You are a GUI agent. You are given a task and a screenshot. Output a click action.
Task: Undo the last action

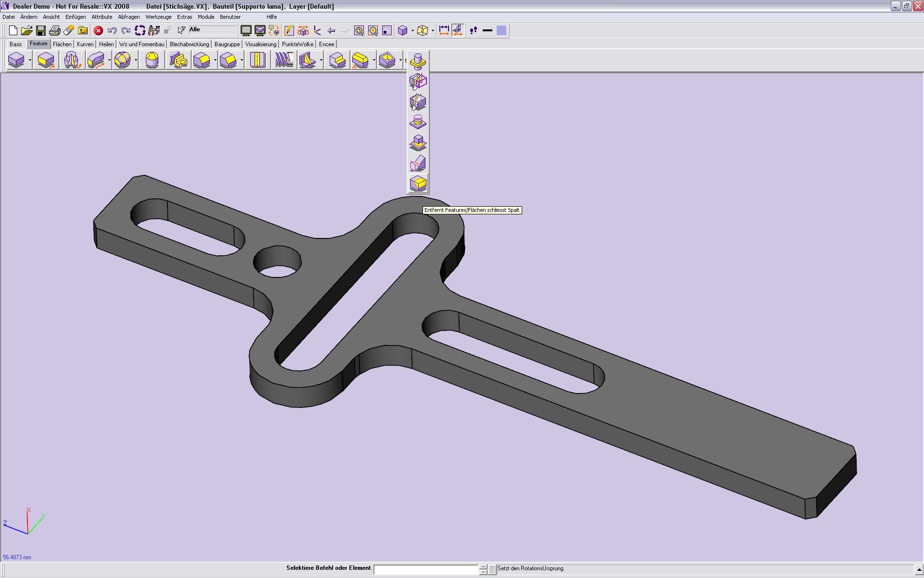point(112,31)
